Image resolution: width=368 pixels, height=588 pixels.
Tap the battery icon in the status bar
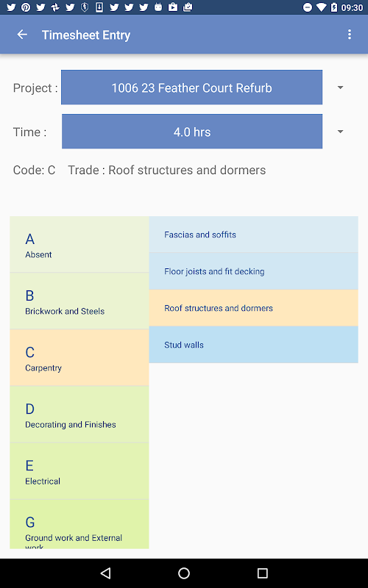[x=333, y=7]
